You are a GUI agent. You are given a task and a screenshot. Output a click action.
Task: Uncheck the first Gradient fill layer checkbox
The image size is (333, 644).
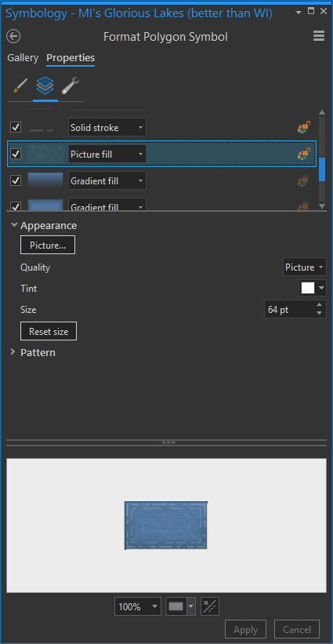pos(16,180)
